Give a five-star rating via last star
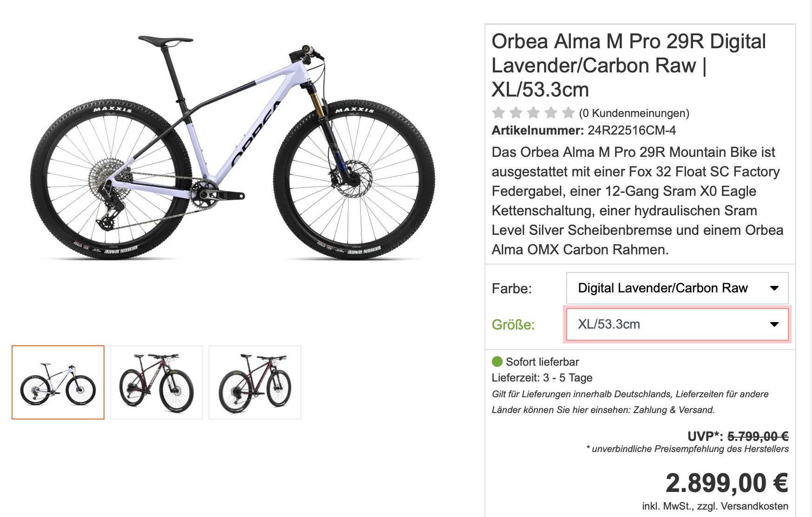Viewport: 812px width, 517px height. pos(568,113)
